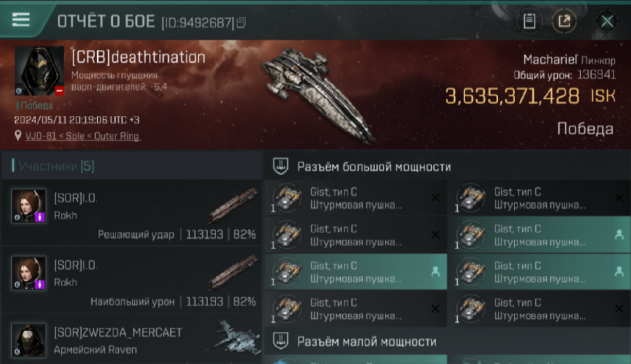The width and height of the screenshot is (631, 364).
Task: Share the battle report via export icon
Action: (564, 21)
